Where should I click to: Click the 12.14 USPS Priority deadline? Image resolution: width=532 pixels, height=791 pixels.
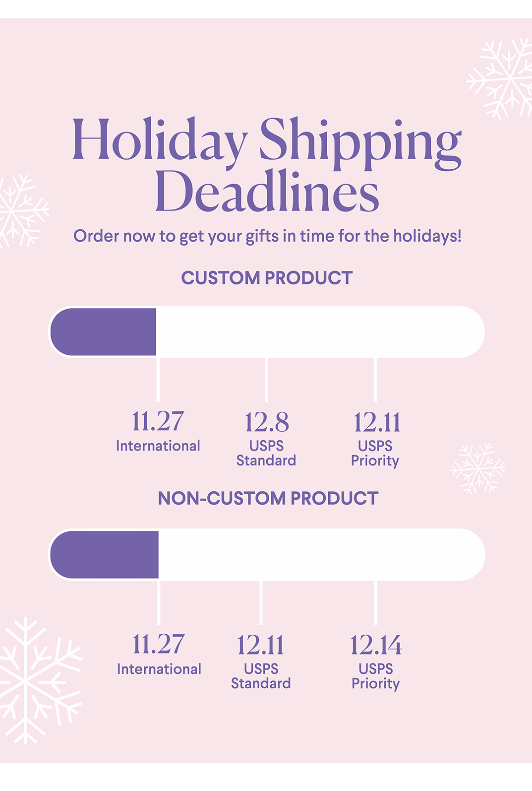376,661
